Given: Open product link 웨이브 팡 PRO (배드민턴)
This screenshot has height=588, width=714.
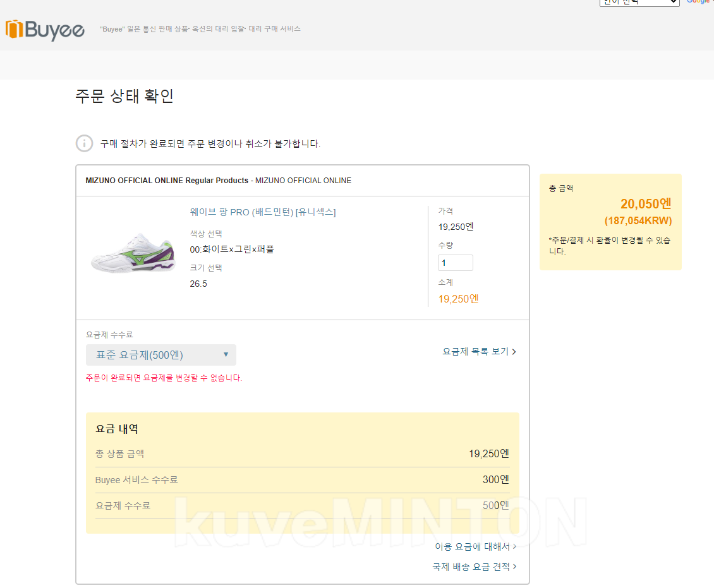Looking at the screenshot, I should click(x=263, y=212).
